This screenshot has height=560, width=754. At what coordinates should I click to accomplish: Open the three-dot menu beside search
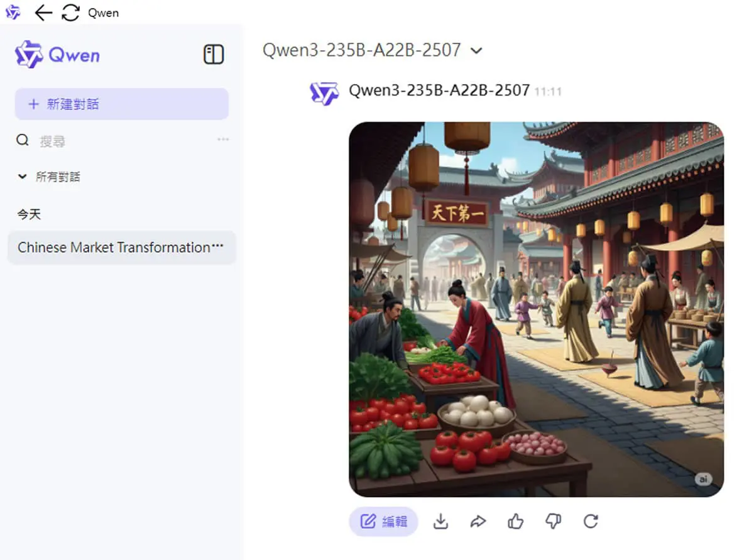tap(223, 140)
